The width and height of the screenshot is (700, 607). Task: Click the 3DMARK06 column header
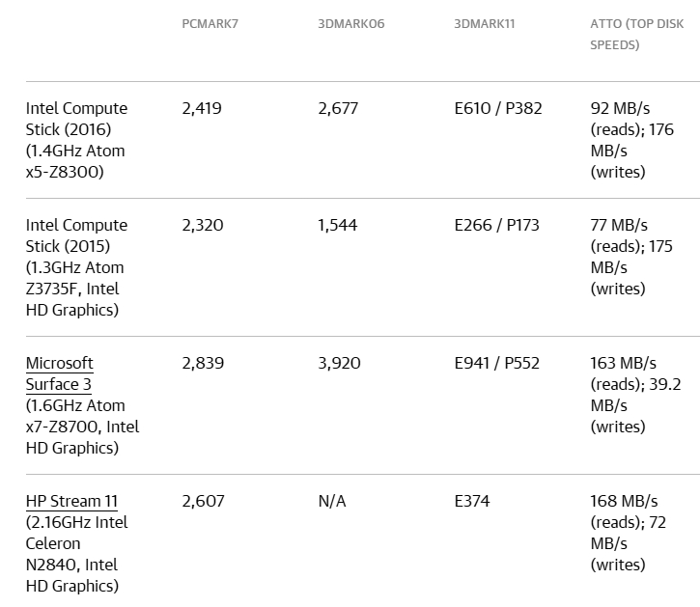tap(350, 24)
